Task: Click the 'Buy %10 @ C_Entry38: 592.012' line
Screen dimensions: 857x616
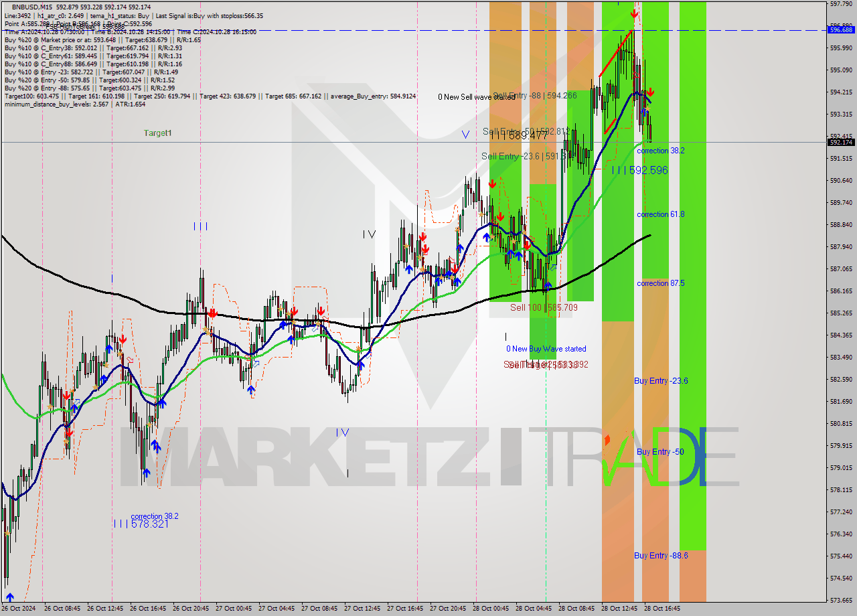Action: click(x=93, y=48)
